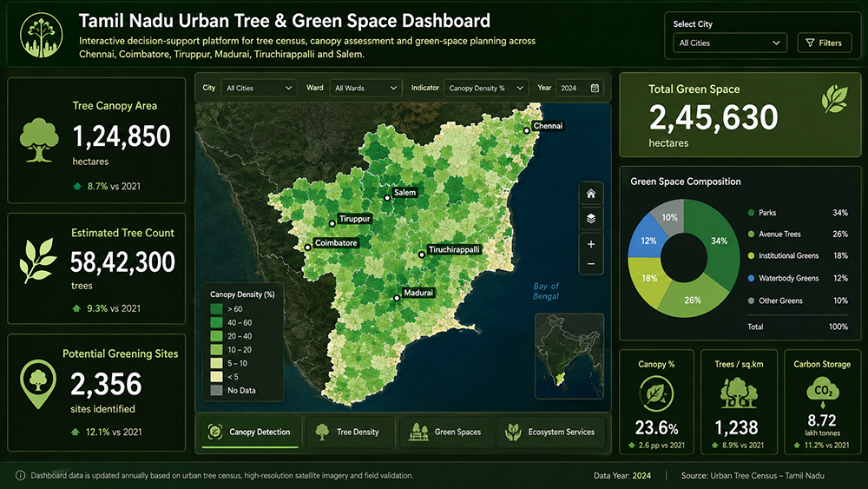Switch to the Ecosystem Services tab
Viewport: 868px width, 489px height.
551,432
